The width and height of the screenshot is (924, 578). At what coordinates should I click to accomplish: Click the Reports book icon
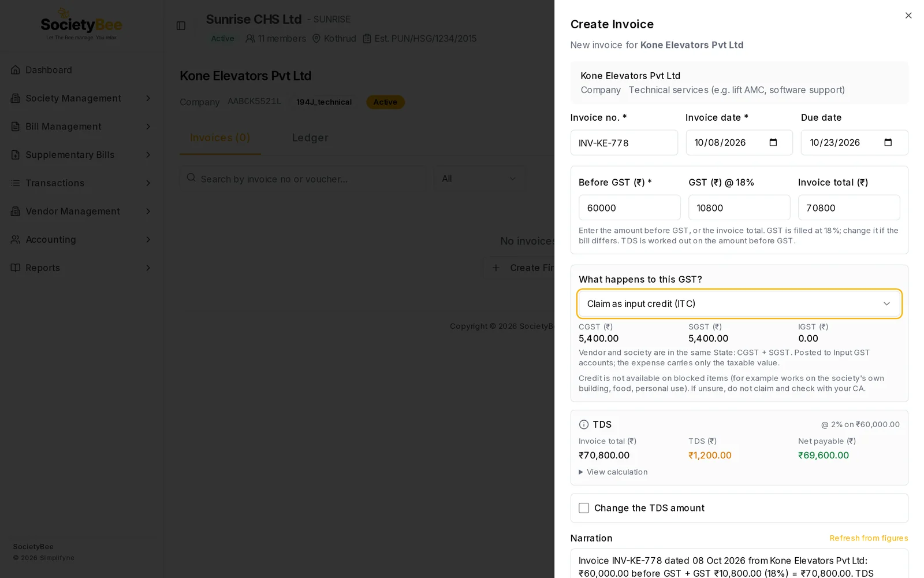coord(16,268)
